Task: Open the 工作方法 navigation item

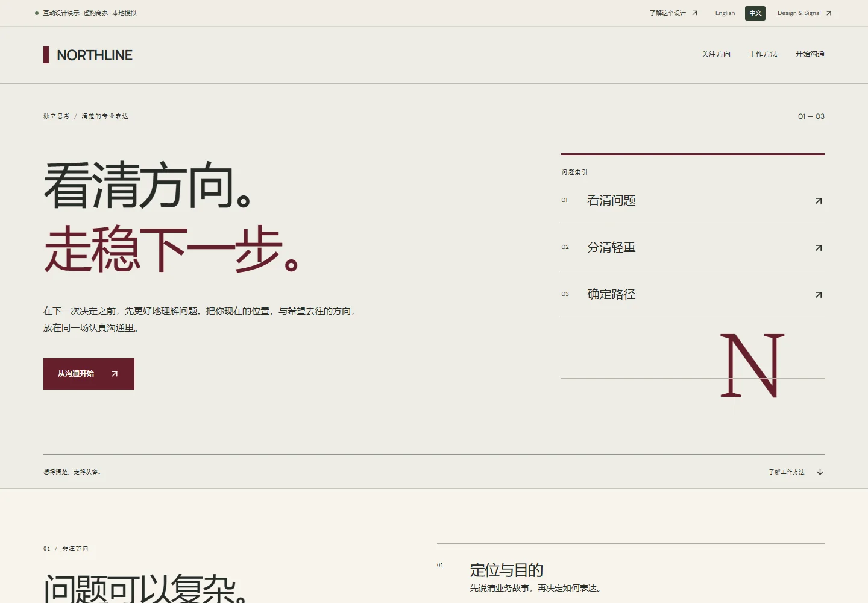Action: pyautogui.click(x=763, y=54)
